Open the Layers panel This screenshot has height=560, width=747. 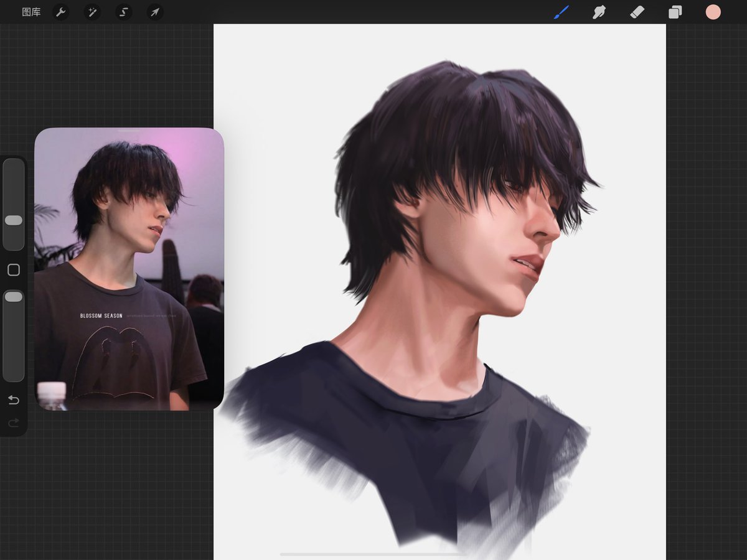[675, 12]
